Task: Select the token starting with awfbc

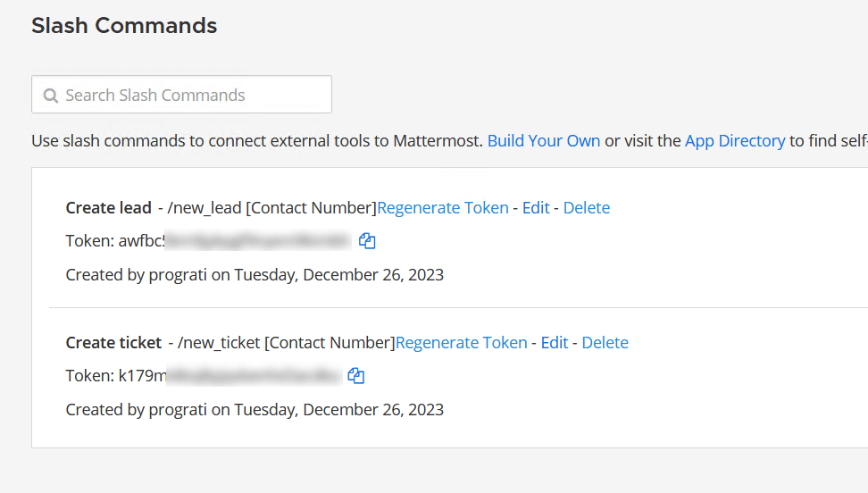Action: coord(232,241)
